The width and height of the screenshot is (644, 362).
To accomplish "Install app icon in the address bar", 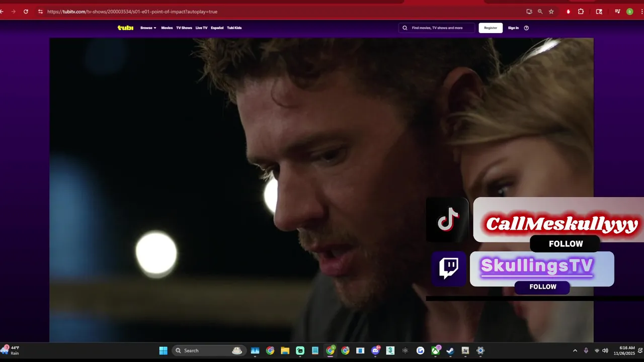I will pos(529,12).
